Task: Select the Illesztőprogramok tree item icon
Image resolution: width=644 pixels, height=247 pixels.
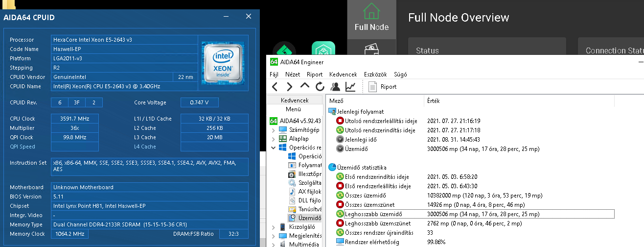Action: click(292, 174)
